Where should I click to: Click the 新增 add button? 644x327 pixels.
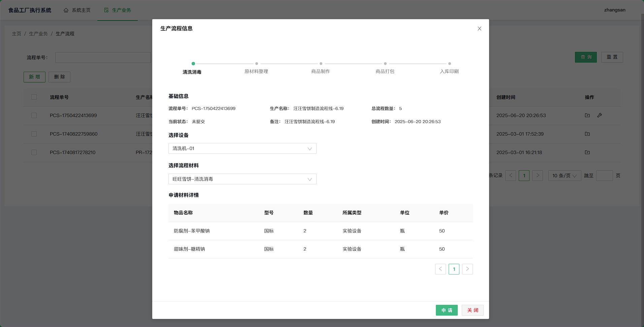coord(34,77)
